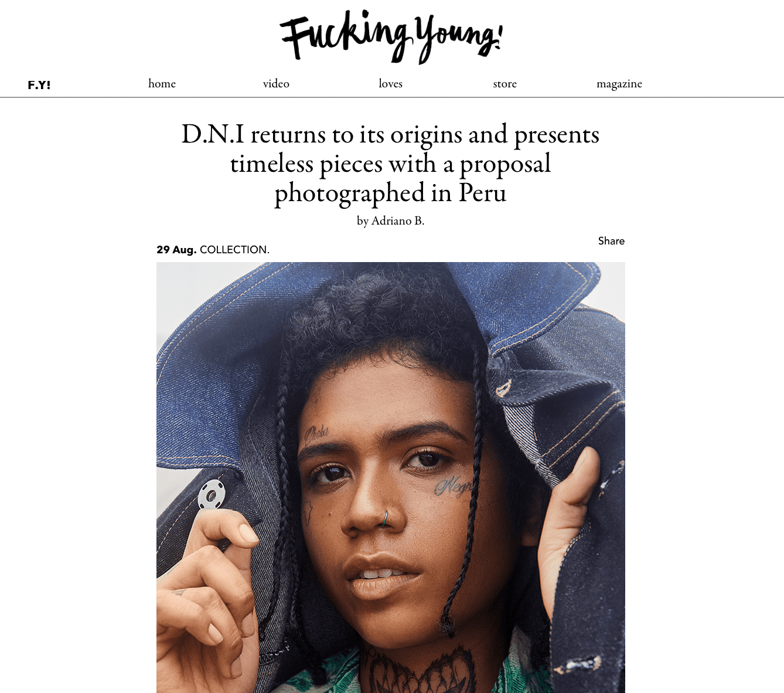This screenshot has width=784, height=693.
Task: Open the main denim jacket portrait photo
Action: click(391, 477)
